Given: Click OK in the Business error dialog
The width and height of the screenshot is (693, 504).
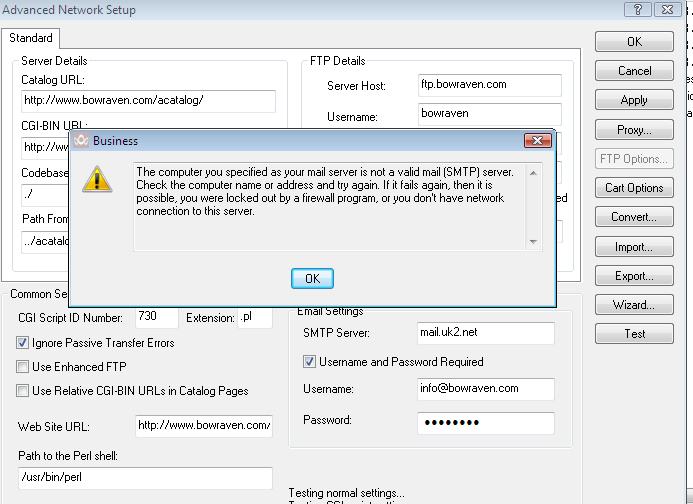Looking at the screenshot, I should (312, 279).
